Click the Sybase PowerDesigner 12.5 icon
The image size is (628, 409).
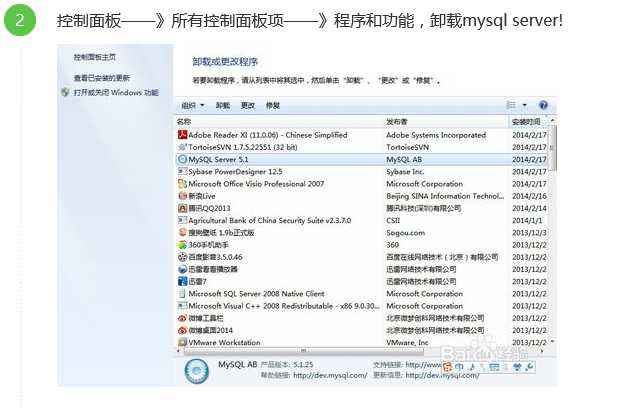183,171
